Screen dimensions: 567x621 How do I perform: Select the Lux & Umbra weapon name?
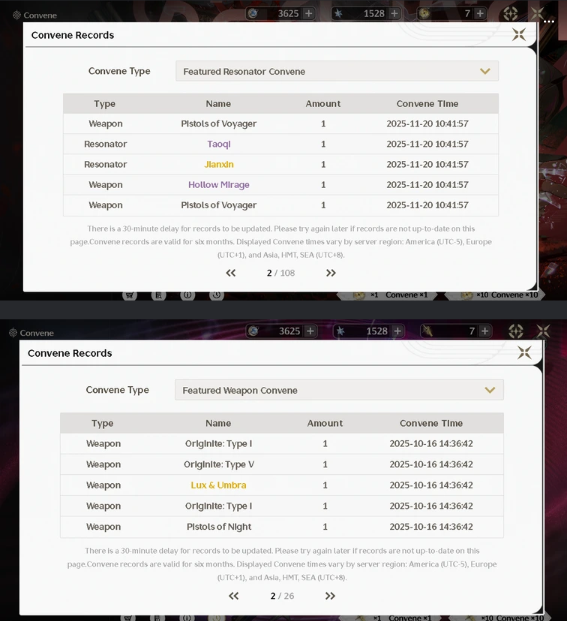click(219, 485)
